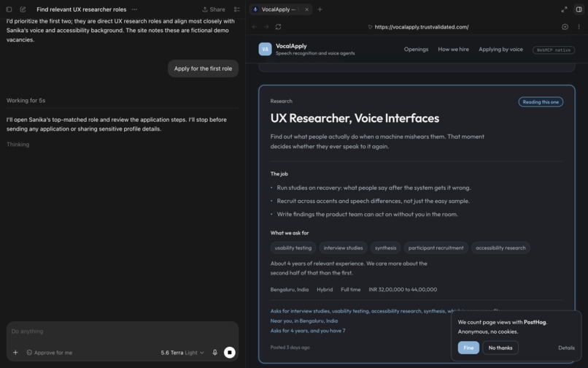
Task: Expand the Working for 5s status
Action: (26, 100)
